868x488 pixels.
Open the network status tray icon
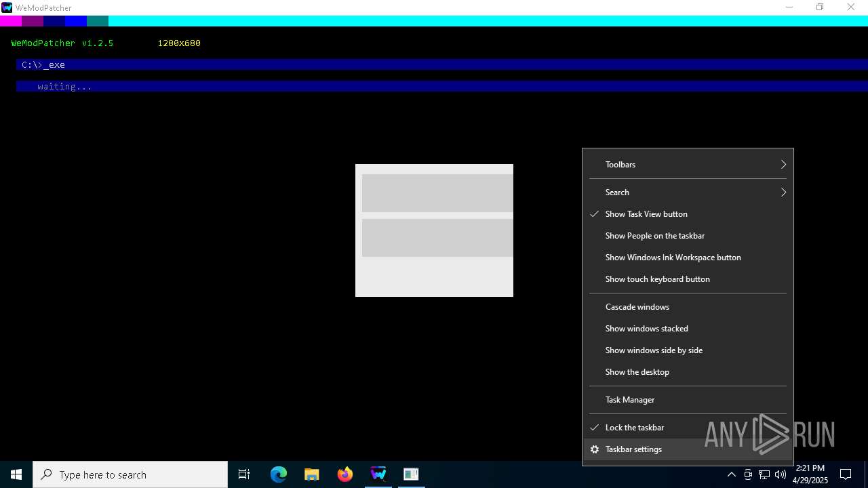[x=764, y=474]
